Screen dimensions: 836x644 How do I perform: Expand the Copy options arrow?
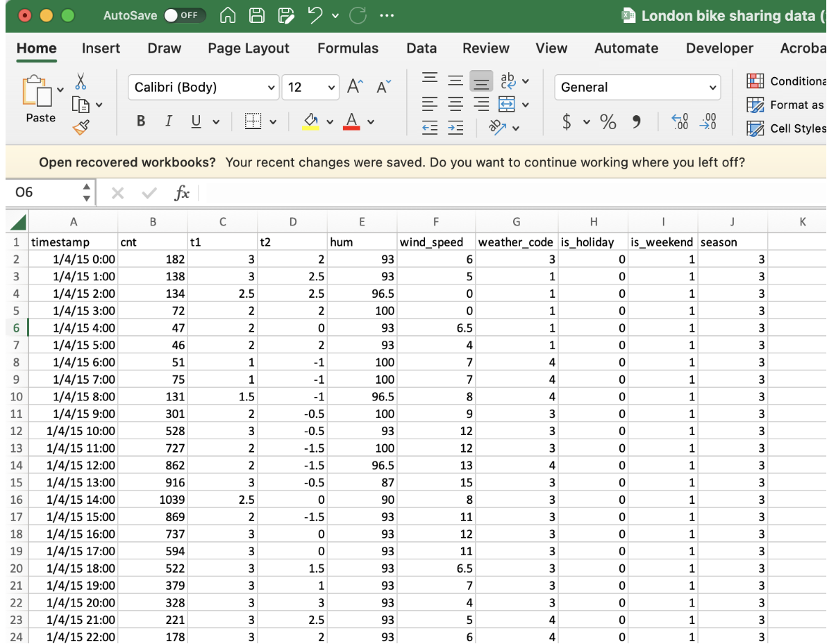tap(99, 105)
